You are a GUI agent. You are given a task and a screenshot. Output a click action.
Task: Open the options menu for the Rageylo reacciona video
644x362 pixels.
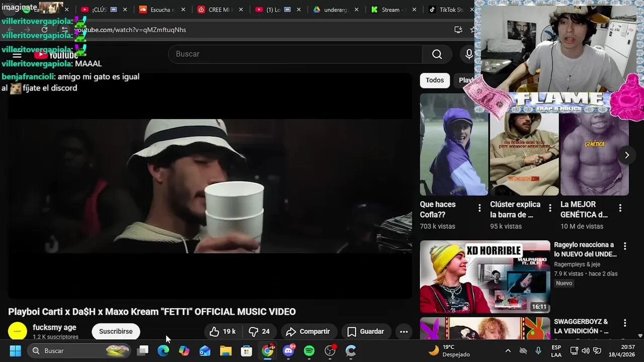(625, 246)
